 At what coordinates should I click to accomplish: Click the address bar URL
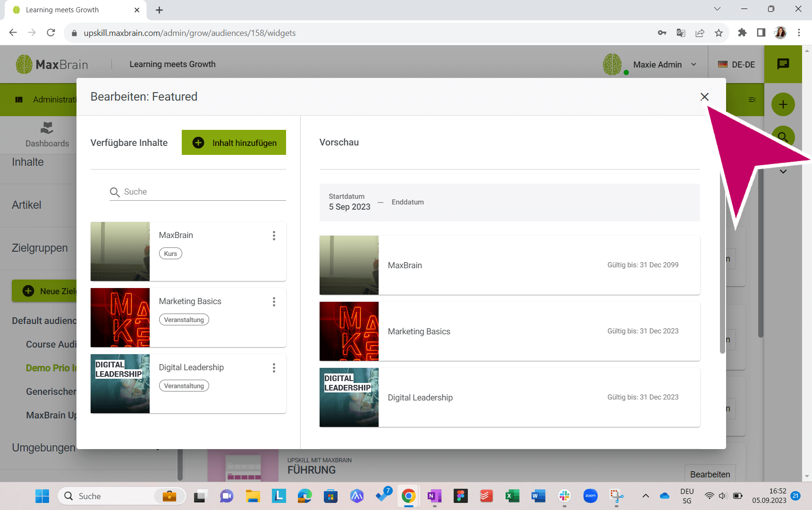click(190, 33)
